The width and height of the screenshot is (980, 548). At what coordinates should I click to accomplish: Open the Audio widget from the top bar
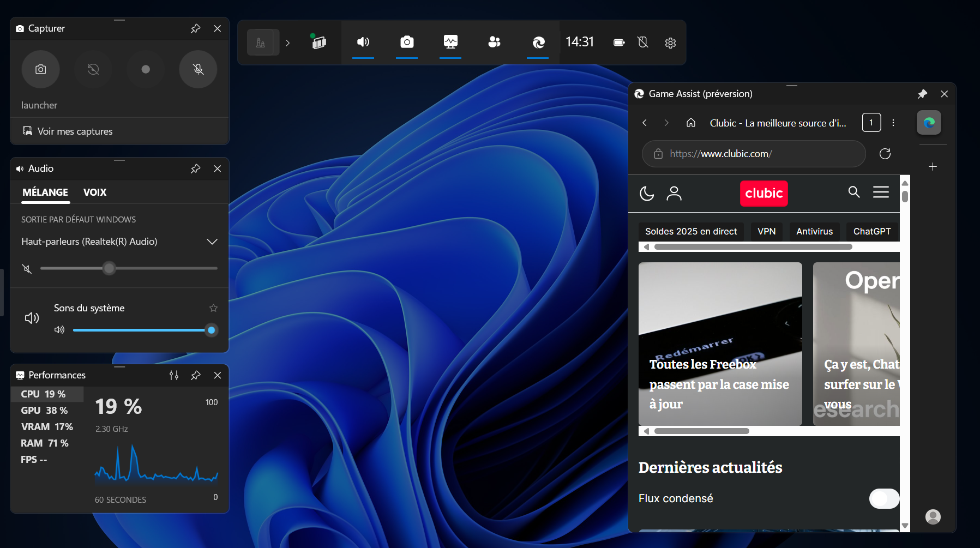click(363, 42)
